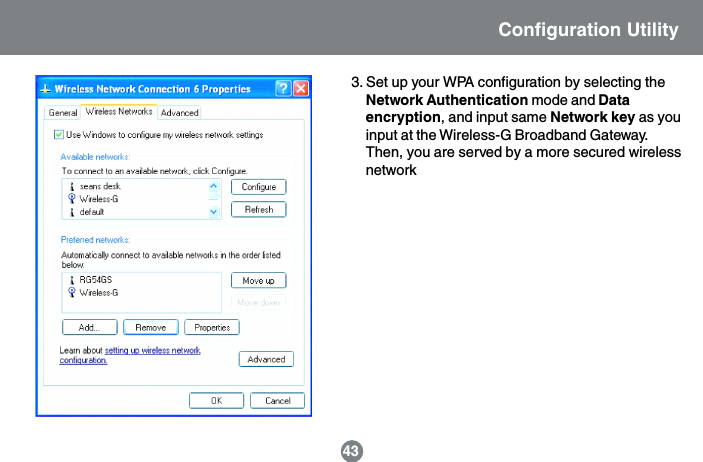Click Cancel to dismiss the dialog
703x462 pixels.
coord(278,401)
